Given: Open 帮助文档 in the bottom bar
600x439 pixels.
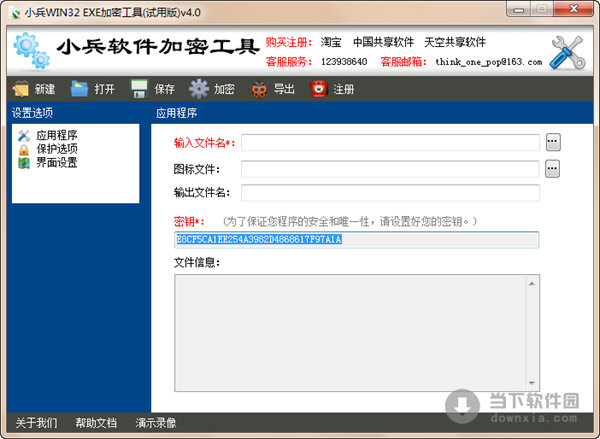Looking at the screenshot, I should tap(96, 423).
